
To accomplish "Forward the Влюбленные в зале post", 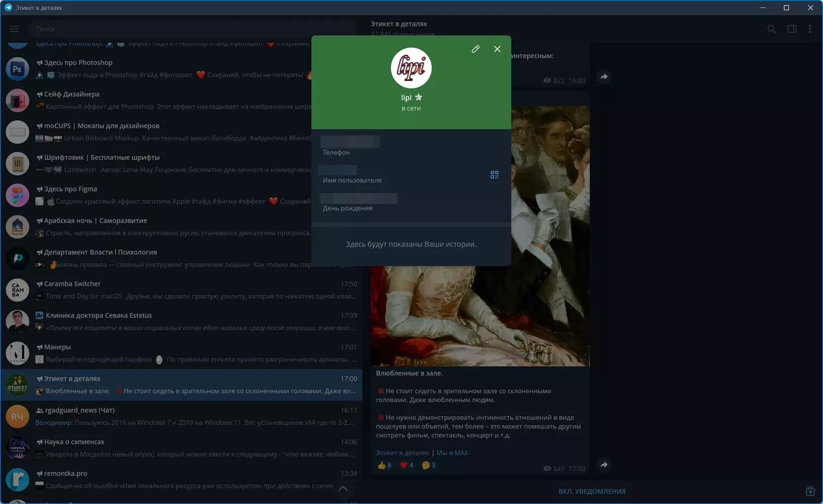I will point(604,464).
